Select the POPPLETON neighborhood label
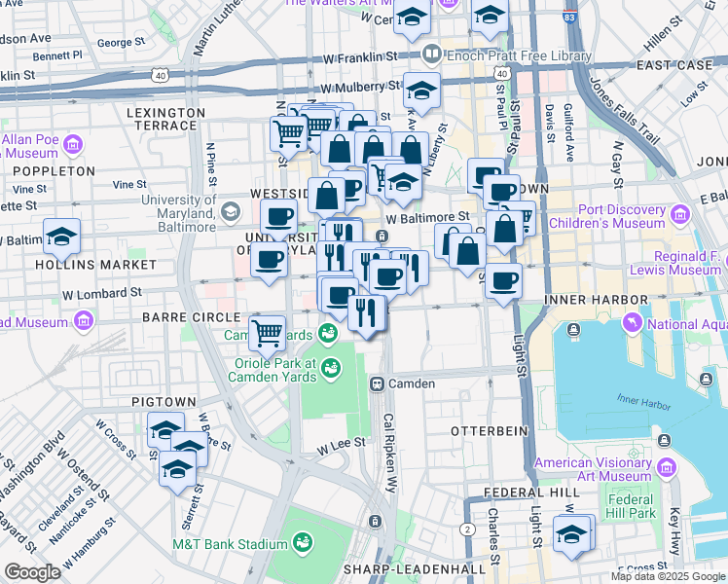 click(x=55, y=171)
